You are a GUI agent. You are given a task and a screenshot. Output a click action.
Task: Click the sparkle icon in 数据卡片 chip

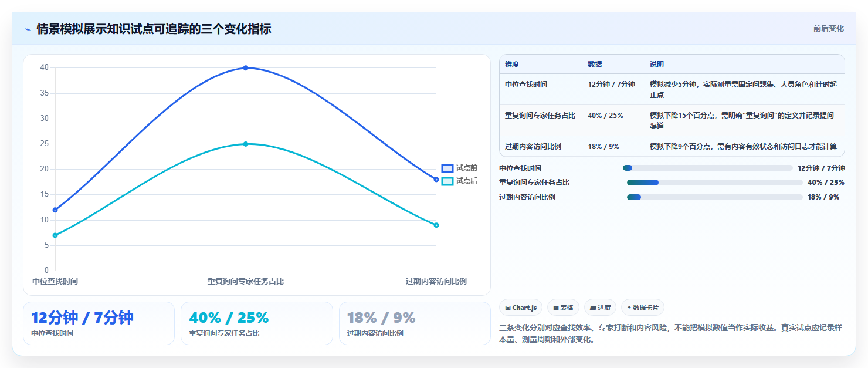(x=629, y=308)
